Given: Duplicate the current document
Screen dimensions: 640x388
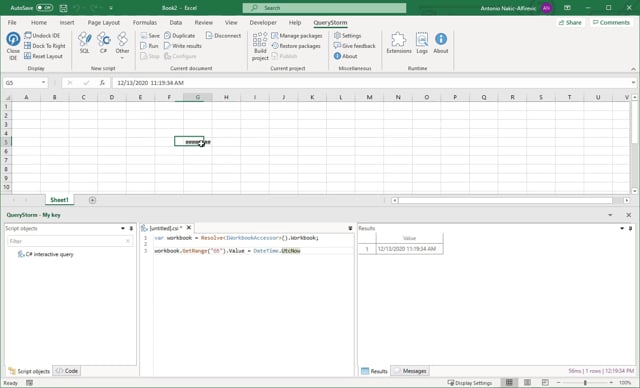Looking at the screenshot, I should coord(180,35).
